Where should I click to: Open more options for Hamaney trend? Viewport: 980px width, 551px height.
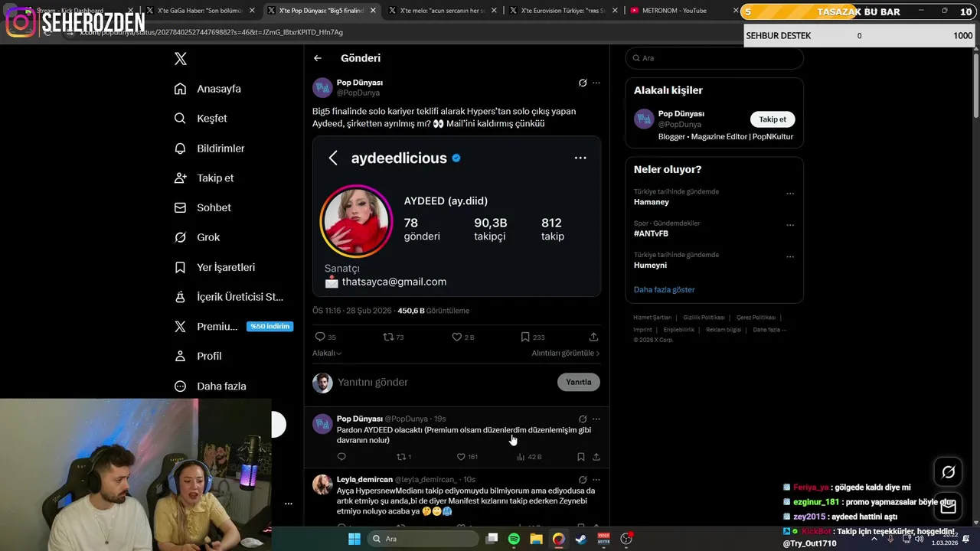[790, 194]
